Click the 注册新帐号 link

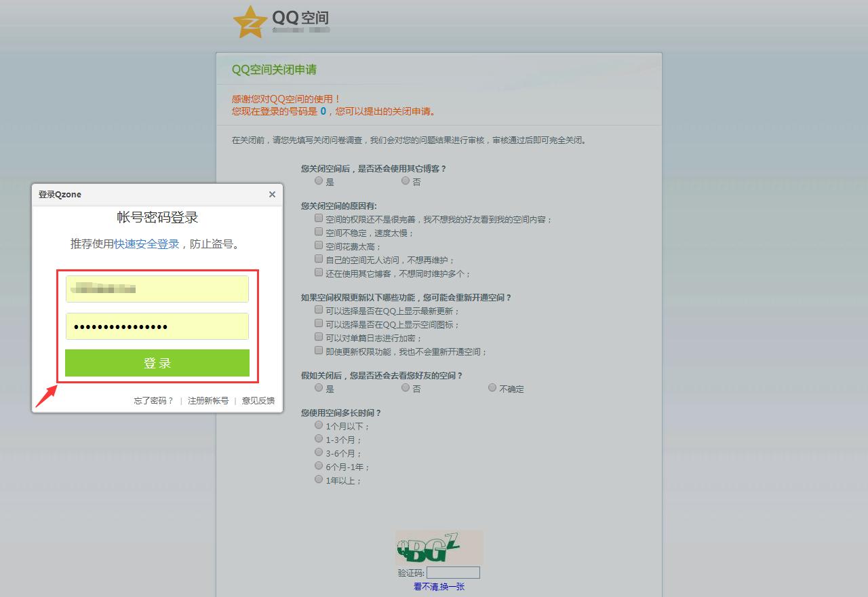point(208,400)
